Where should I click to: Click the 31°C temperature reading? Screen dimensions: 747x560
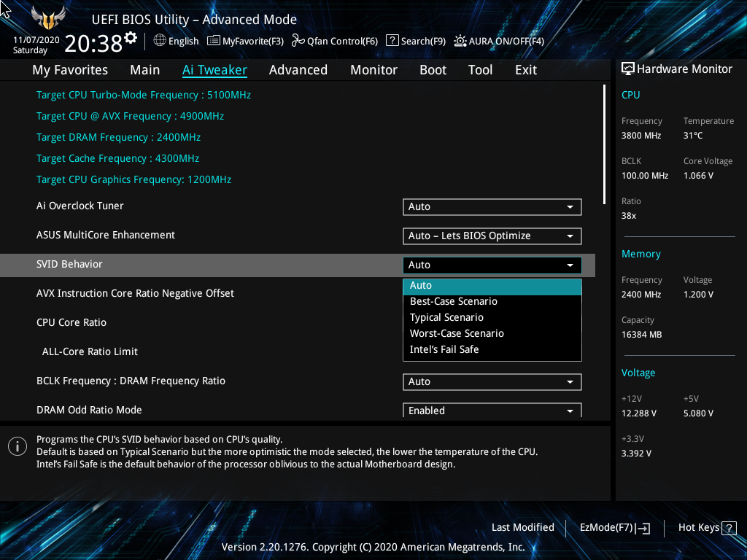(x=693, y=136)
